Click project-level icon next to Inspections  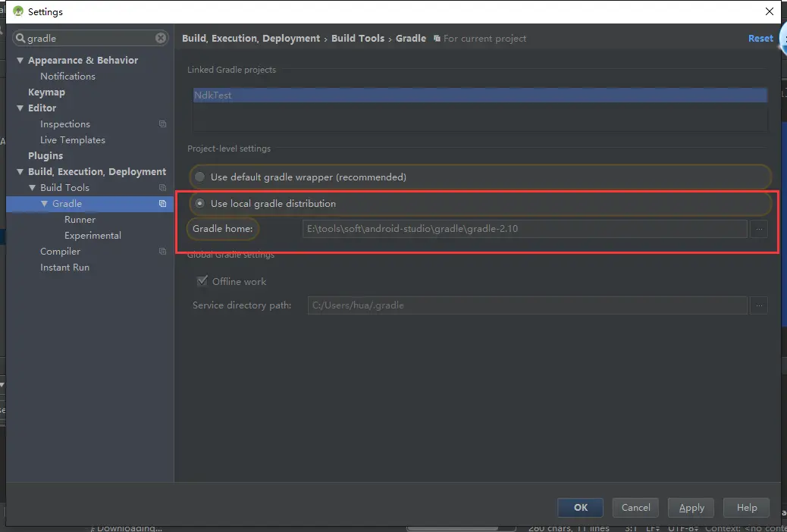click(162, 124)
